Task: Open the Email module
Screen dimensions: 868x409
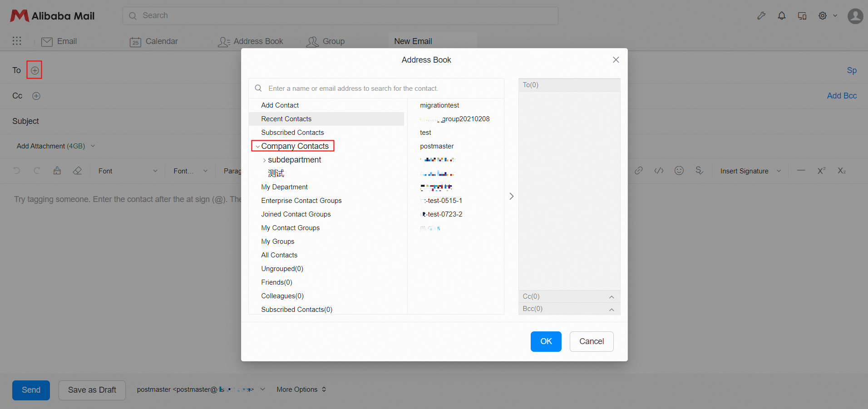Action: 59,41
